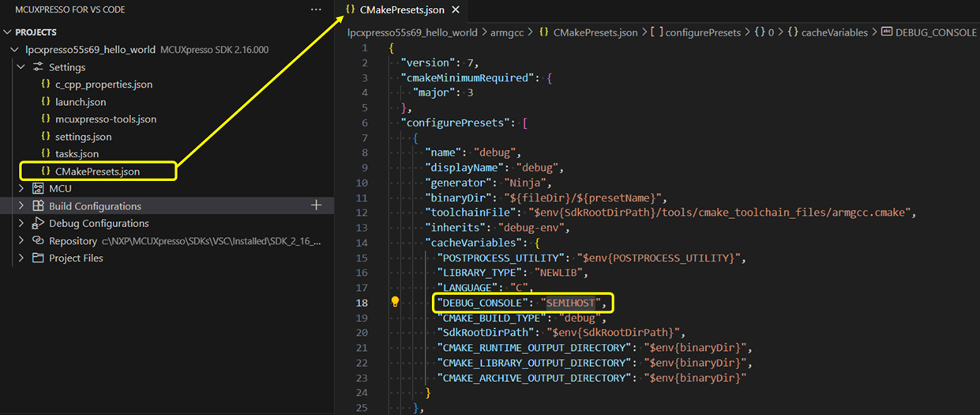The width and height of the screenshot is (980, 415).
Task: Click the Repository link icon
Action: [x=37, y=241]
